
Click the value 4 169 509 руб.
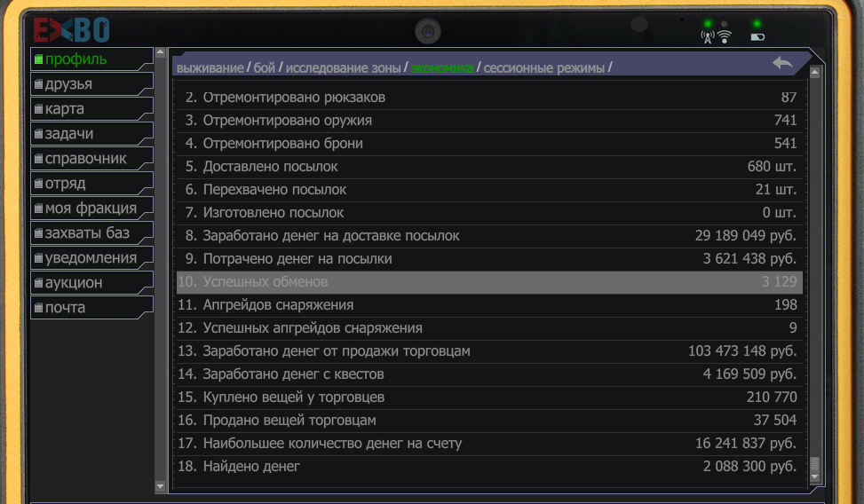tap(749, 374)
